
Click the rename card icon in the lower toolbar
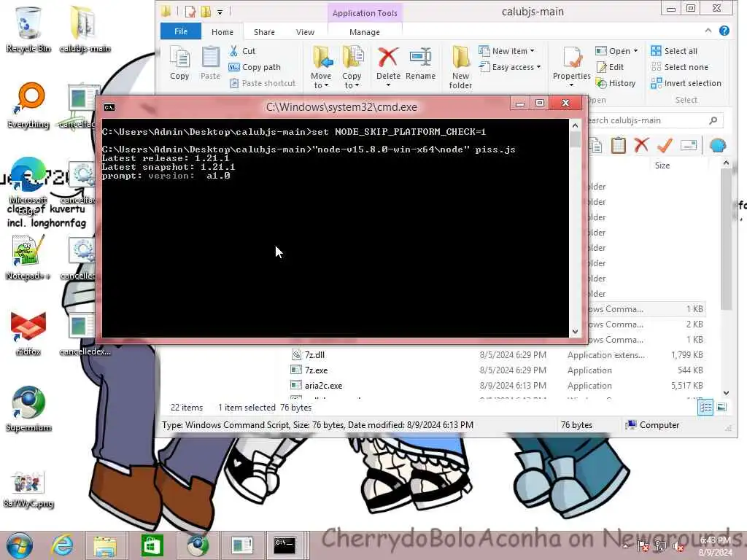(x=689, y=145)
